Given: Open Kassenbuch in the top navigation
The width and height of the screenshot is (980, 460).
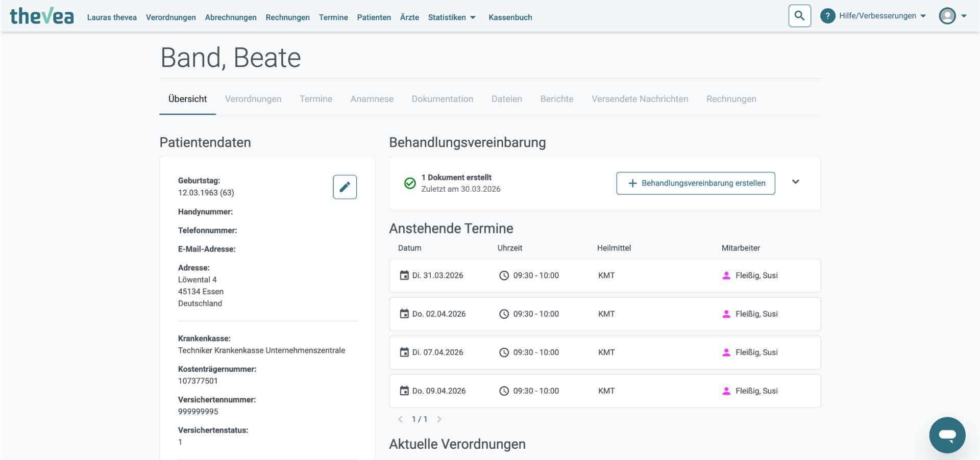Looking at the screenshot, I should (x=510, y=17).
